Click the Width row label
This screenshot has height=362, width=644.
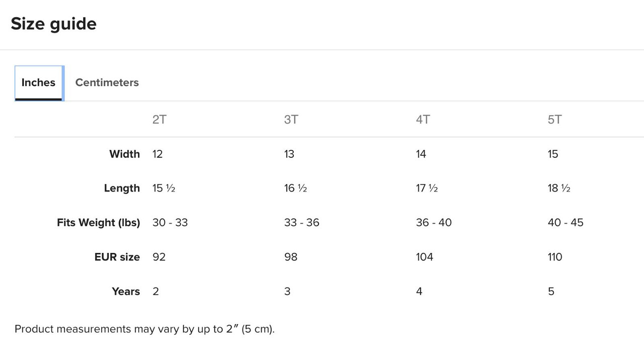124,154
